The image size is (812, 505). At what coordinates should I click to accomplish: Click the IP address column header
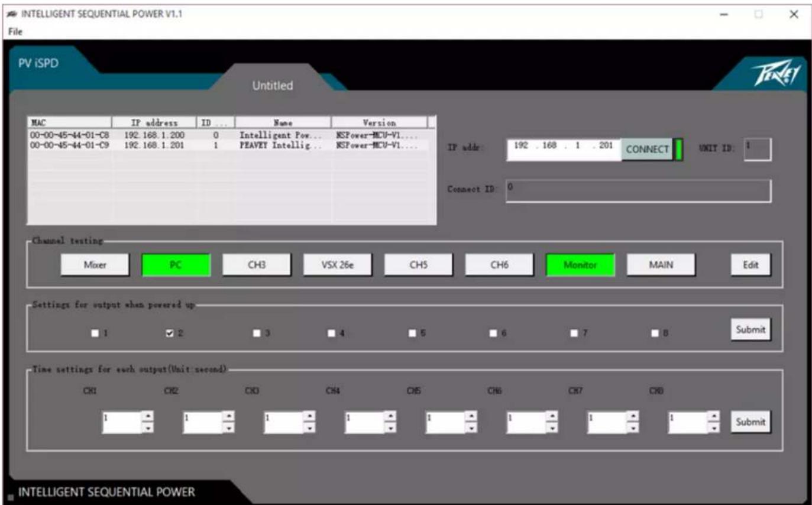click(154, 122)
